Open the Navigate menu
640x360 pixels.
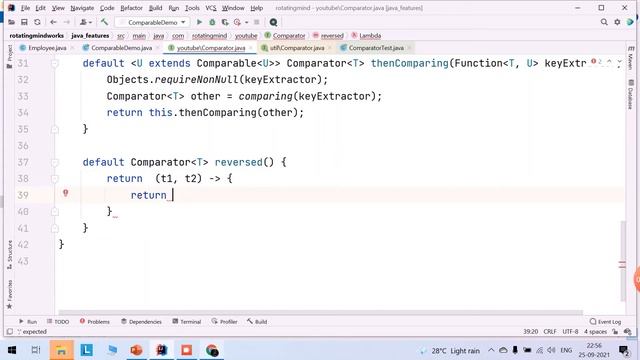pyautogui.click(x=82, y=8)
